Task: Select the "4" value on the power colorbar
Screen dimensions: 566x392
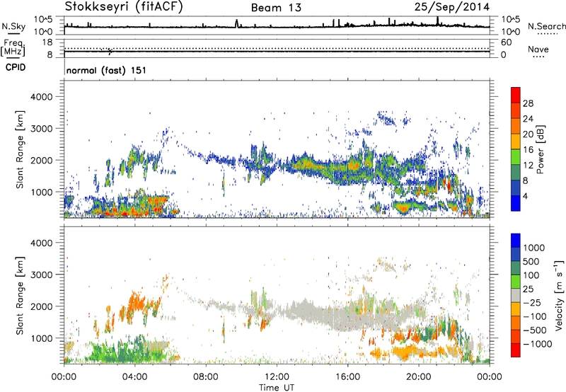Action: point(526,197)
